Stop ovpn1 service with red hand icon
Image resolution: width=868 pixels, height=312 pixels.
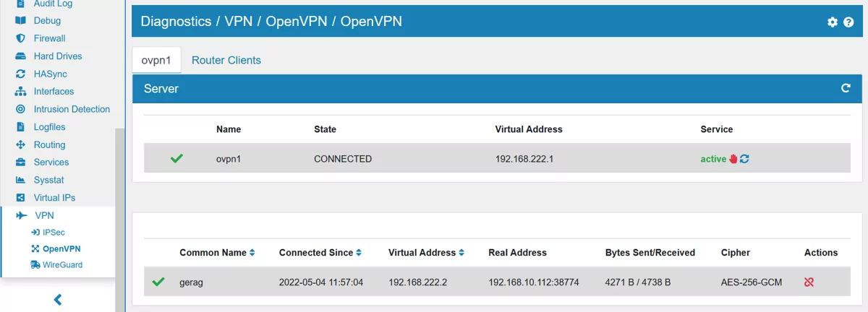click(x=733, y=159)
